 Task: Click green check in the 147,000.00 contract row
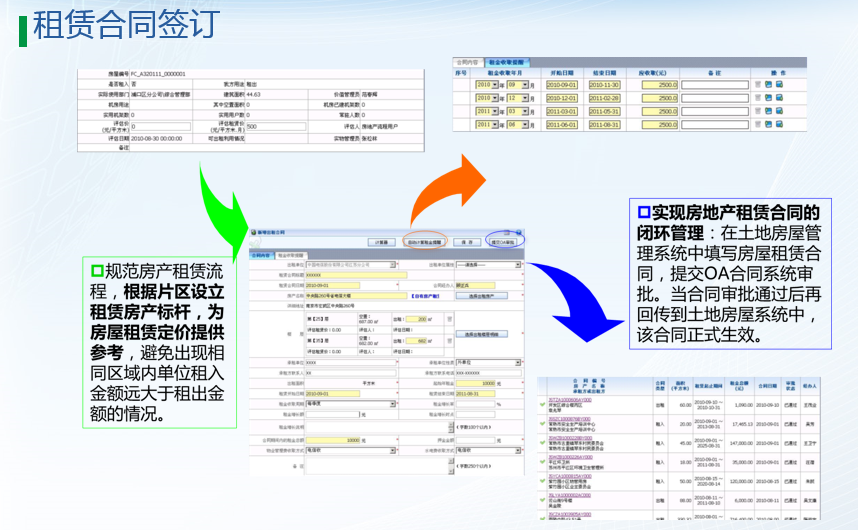542,443
